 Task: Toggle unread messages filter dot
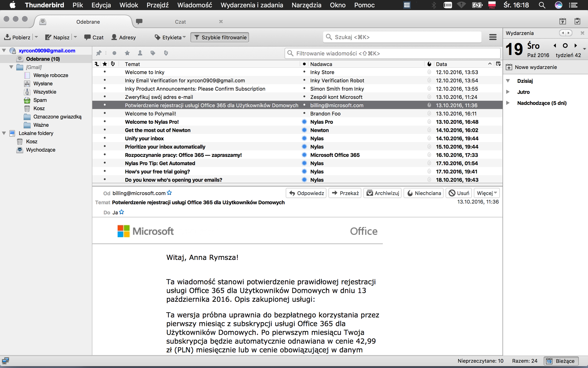pyautogui.click(x=114, y=53)
